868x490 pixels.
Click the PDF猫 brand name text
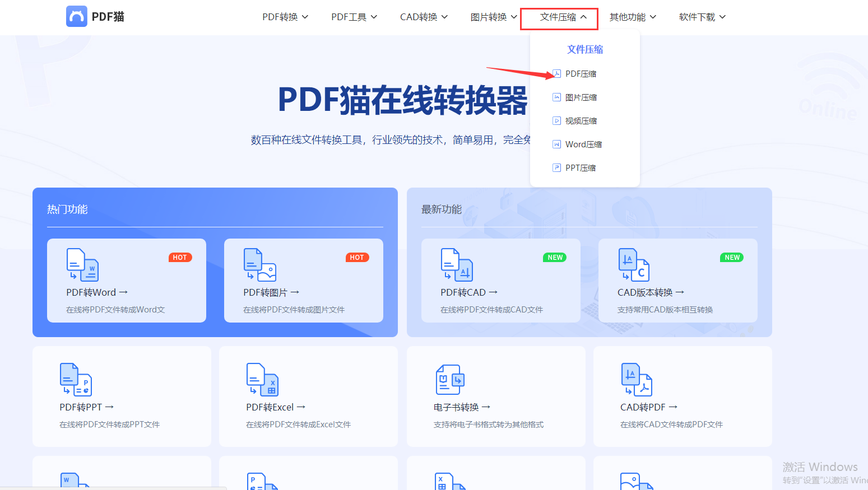coord(108,17)
